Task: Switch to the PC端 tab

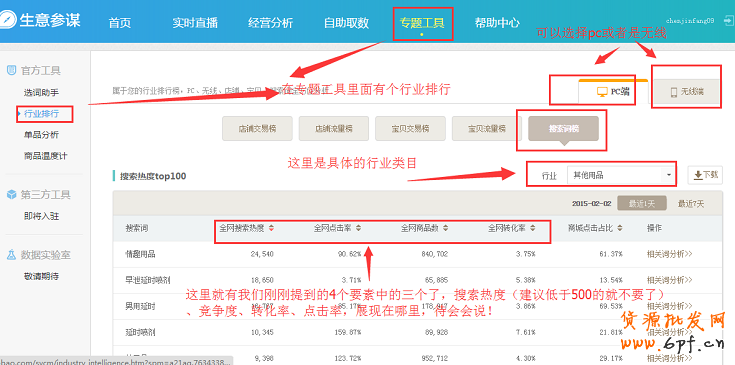Action: pyautogui.click(x=613, y=92)
